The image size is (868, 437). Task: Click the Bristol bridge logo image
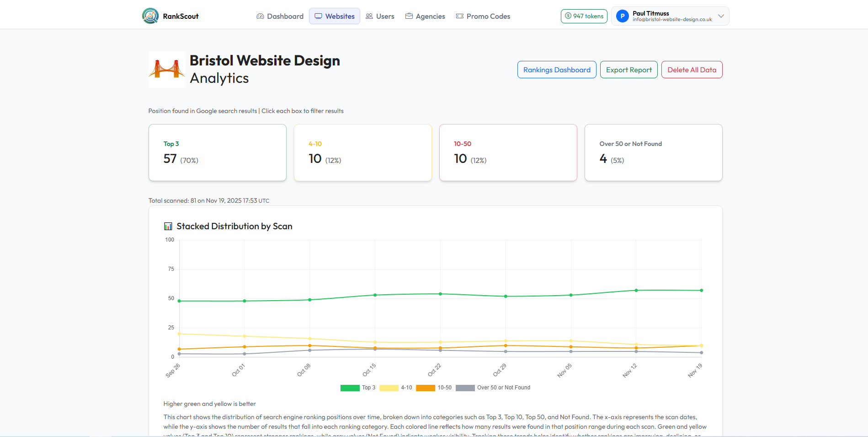(x=166, y=69)
